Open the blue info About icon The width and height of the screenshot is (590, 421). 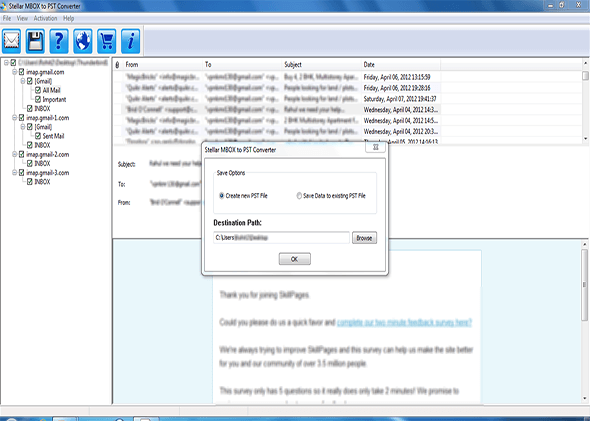(x=131, y=41)
